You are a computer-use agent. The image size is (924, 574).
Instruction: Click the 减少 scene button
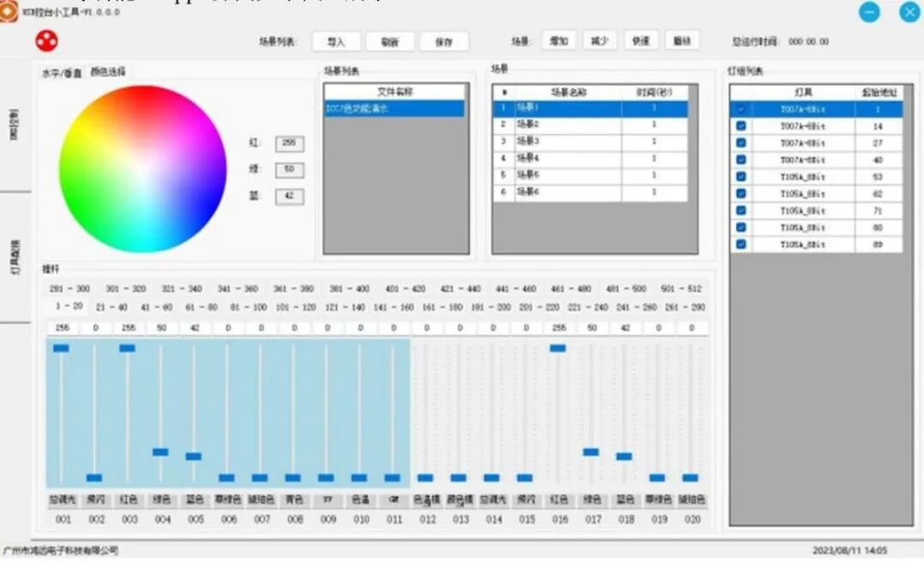598,41
